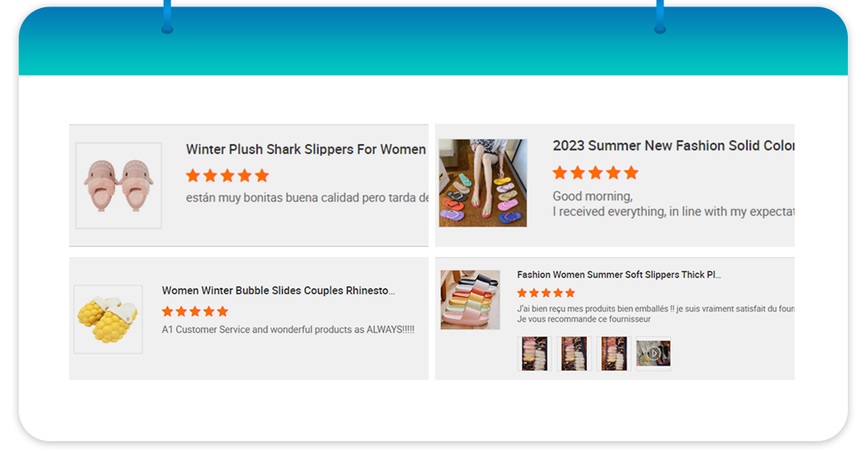Screen dimensions: 868x452
Task: Select the 'Good morning' review text
Action: tap(674, 204)
